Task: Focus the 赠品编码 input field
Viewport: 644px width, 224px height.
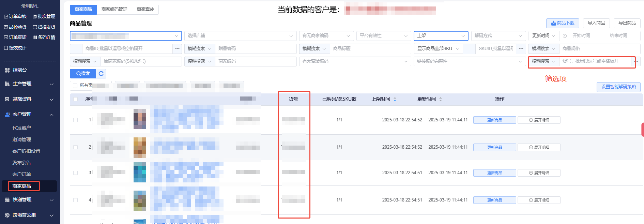Action: coord(256,49)
